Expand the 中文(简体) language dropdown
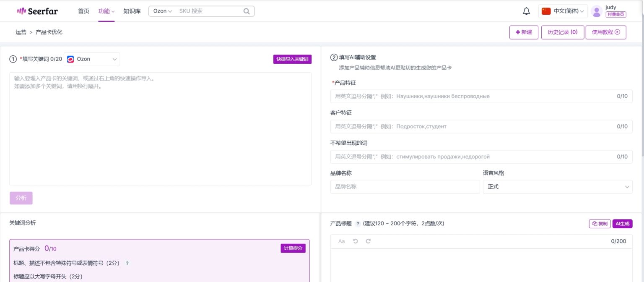 point(563,11)
